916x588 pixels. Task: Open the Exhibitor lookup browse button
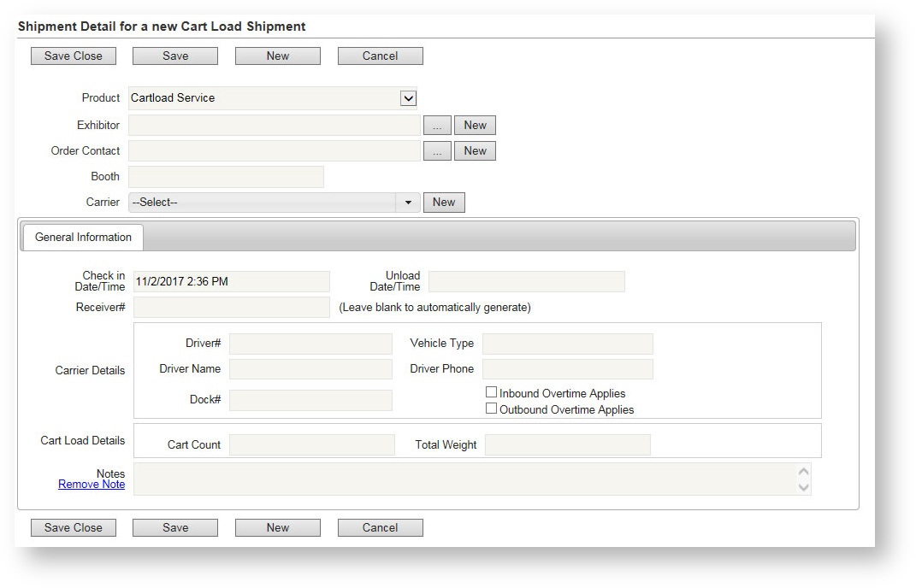437,125
